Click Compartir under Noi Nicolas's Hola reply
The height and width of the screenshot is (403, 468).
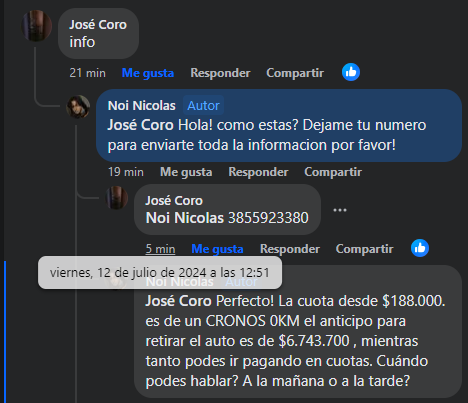pos(333,172)
